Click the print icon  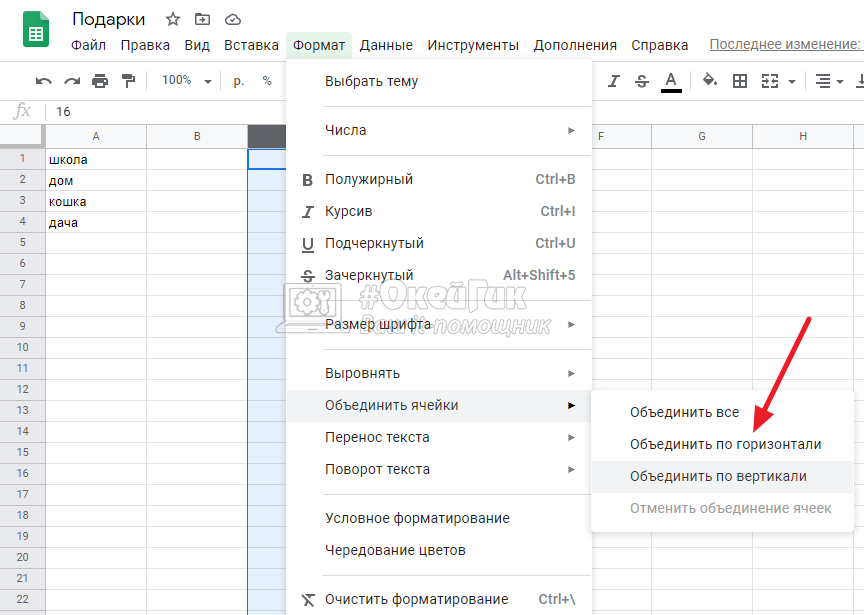(100, 81)
